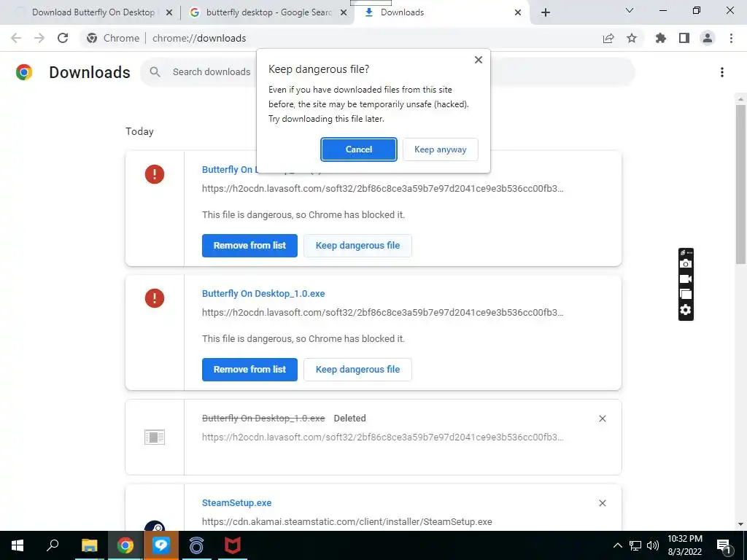Click capture widget video record icon
Image resolution: width=747 pixels, height=560 pixels.
tap(686, 279)
